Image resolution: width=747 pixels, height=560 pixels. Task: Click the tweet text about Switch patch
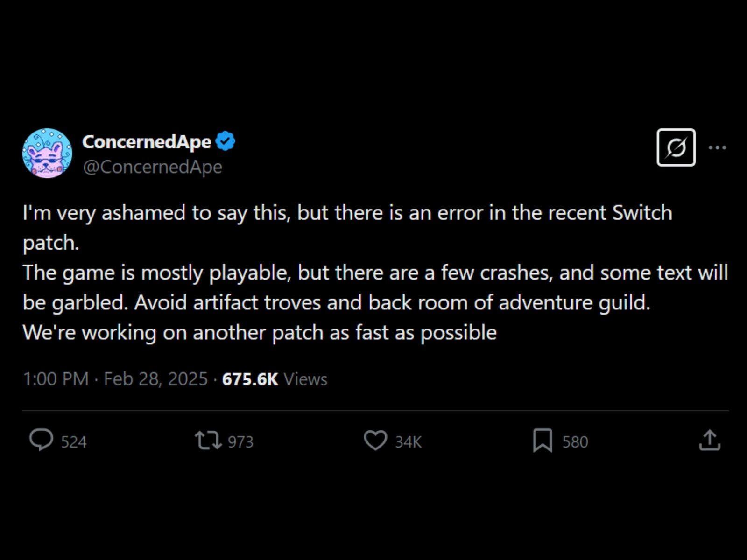coord(347,213)
